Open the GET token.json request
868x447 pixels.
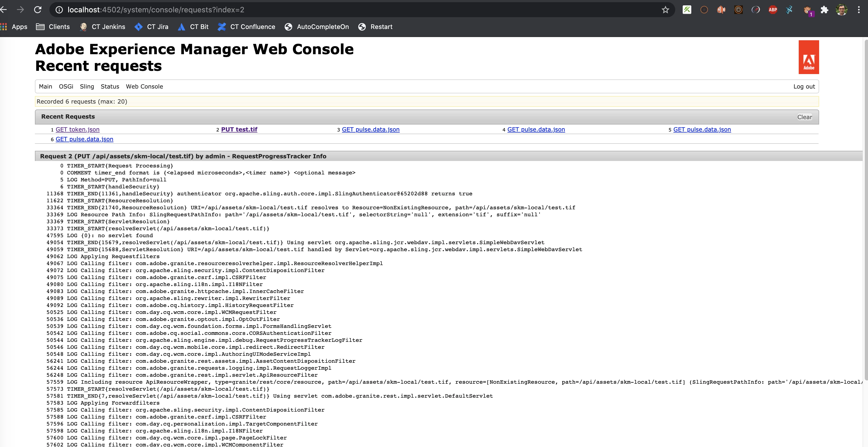pyautogui.click(x=78, y=130)
